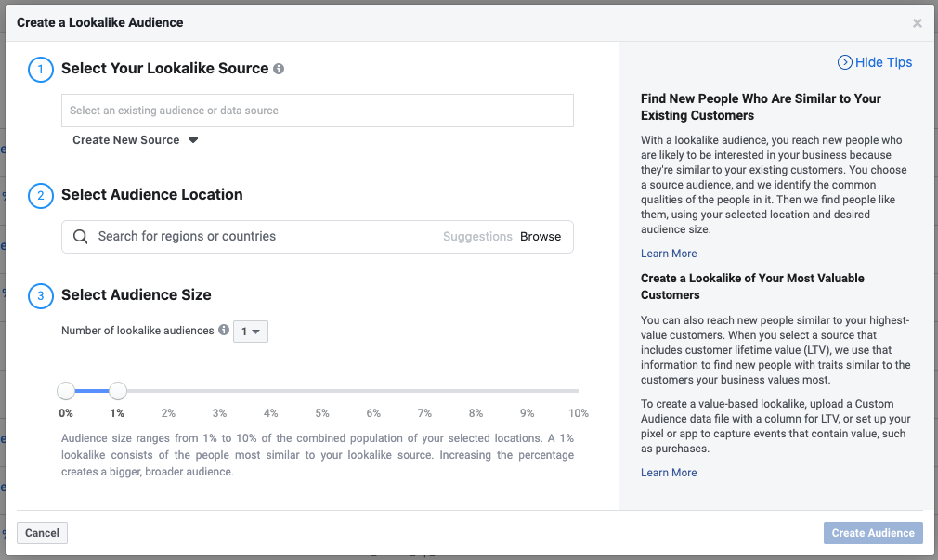Click the Create Audience button
Image resolution: width=938 pixels, height=560 pixels.
click(873, 533)
